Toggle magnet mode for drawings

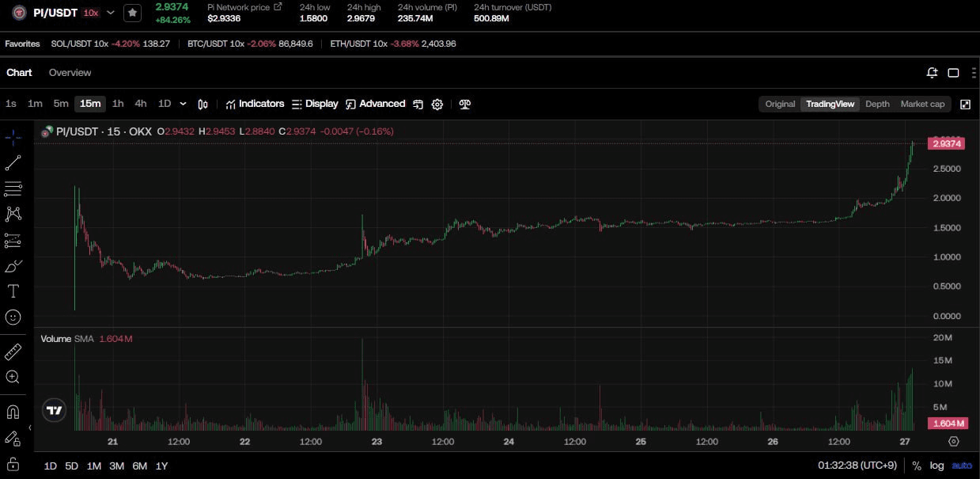click(13, 412)
